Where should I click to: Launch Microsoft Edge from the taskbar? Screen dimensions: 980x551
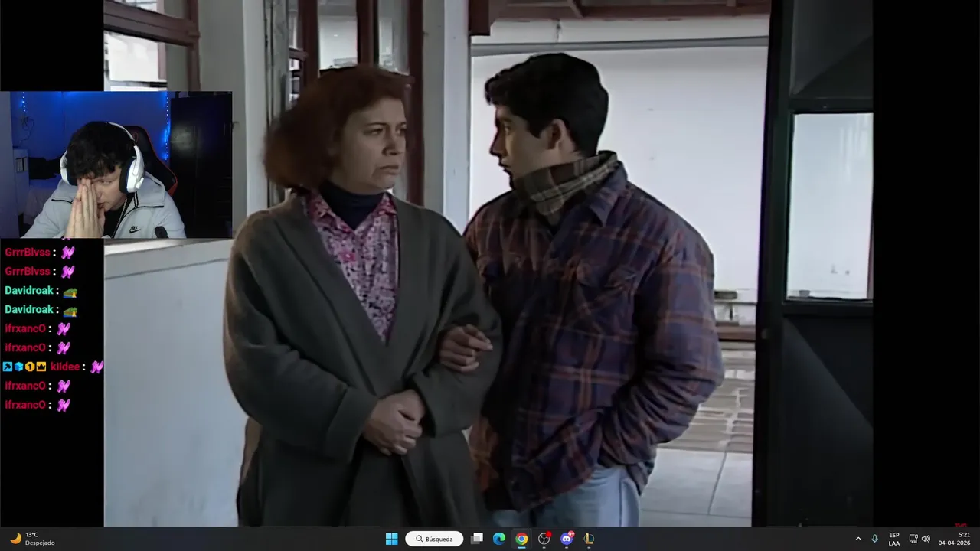tap(499, 539)
